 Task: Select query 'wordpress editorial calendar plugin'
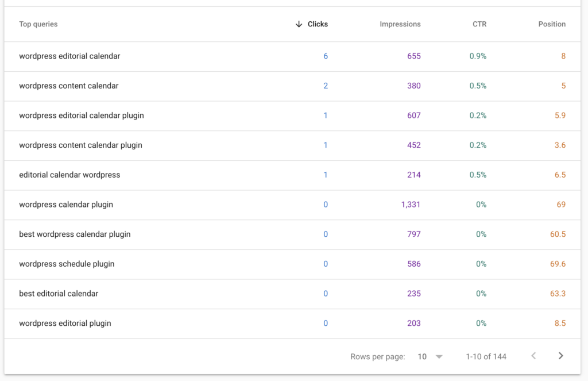coord(82,116)
